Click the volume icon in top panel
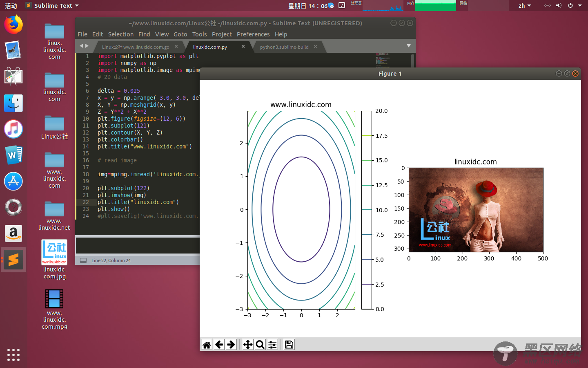The image size is (588, 368). (x=559, y=6)
